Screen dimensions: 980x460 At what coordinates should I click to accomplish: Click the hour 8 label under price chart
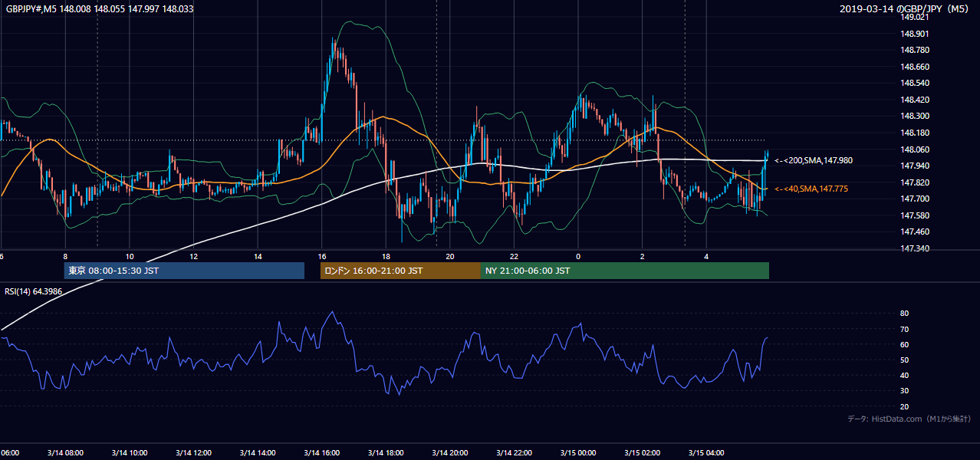coord(65,257)
